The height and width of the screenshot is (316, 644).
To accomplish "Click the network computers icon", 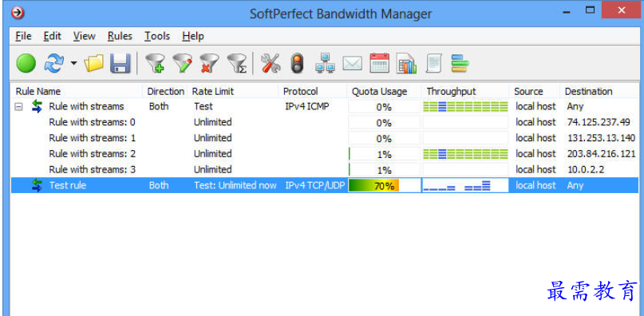I will 325,64.
